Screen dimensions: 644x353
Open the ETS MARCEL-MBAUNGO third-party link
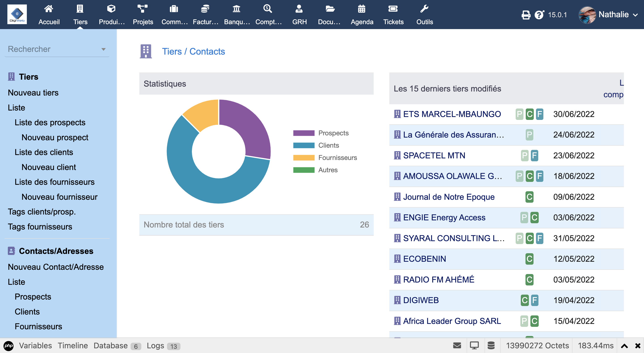tap(452, 114)
